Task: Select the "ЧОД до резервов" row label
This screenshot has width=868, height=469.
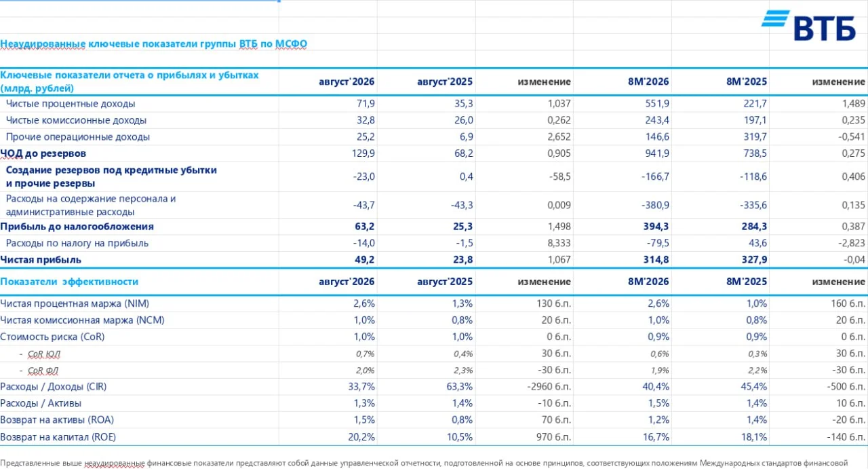Action: pos(43,153)
